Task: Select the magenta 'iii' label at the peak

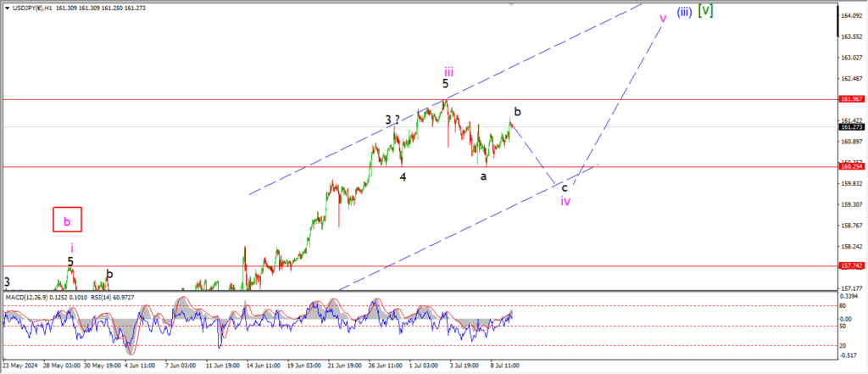Action: pyautogui.click(x=448, y=71)
